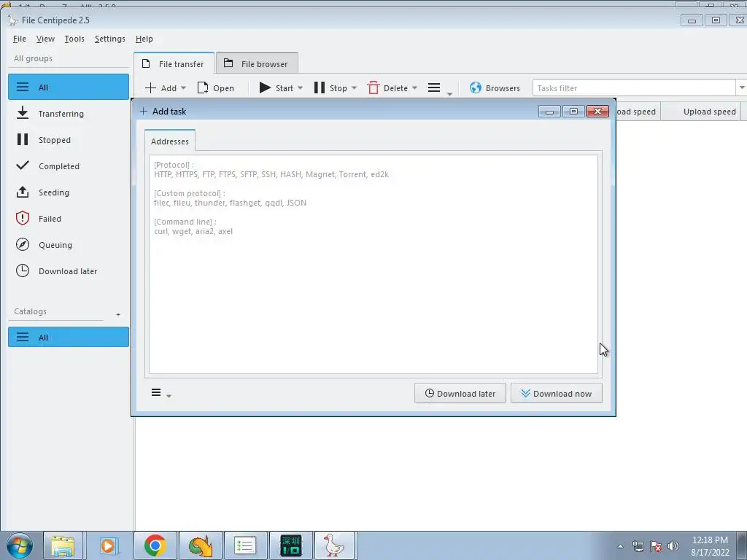The height and width of the screenshot is (560, 747).
Task: Click the Open file icon
Action: [203, 88]
